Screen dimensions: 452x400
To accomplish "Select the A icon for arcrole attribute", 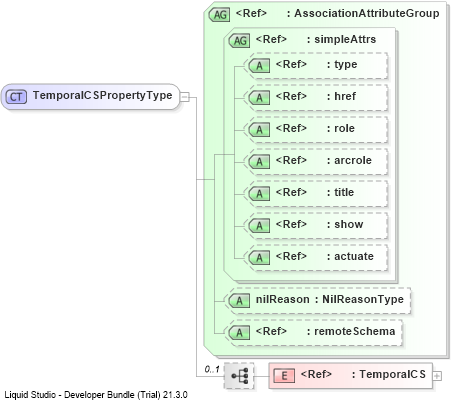I will tap(259, 162).
